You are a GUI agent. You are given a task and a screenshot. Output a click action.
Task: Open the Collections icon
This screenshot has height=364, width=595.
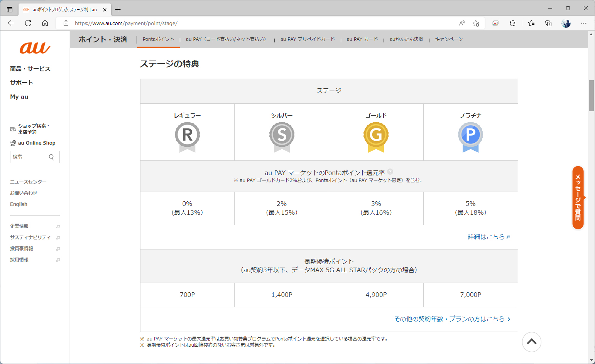(x=548, y=23)
